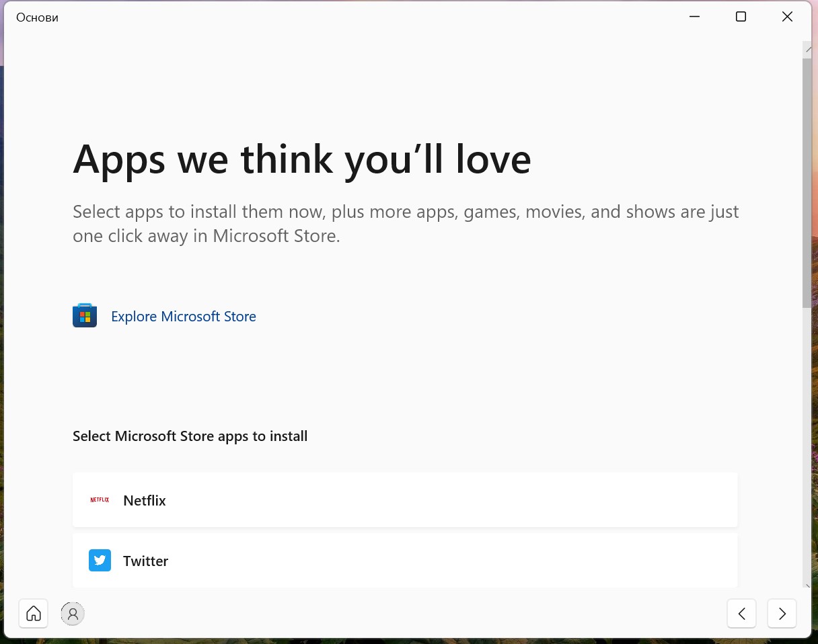This screenshot has width=818, height=644.
Task: Click the scrollbar up arrow
Action: click(x=807, y=49)
